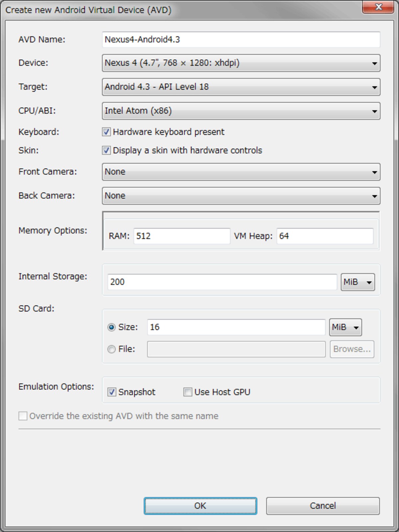Open the Internal Storage MiB unit dropdown
This screenshot has height=532, width=399.
358,282
